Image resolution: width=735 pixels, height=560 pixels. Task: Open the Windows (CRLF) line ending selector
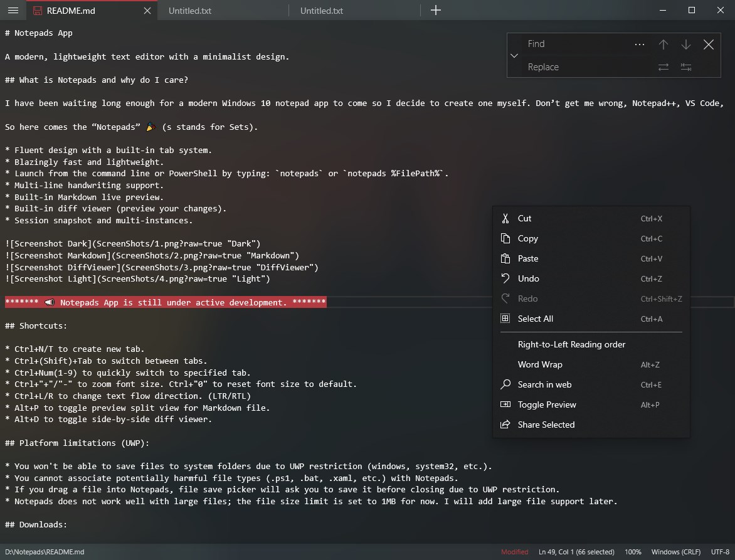click(675, 552)
